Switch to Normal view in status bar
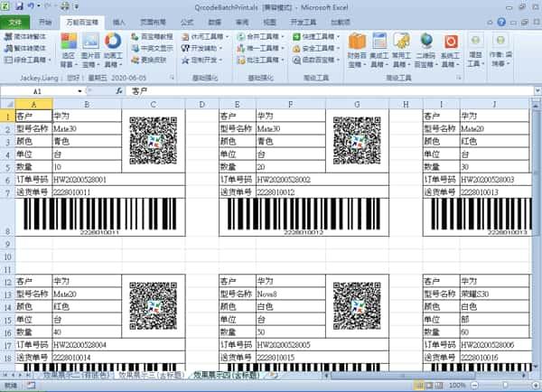542x392 pixels. pyautogui.click(x=418, y=385)
